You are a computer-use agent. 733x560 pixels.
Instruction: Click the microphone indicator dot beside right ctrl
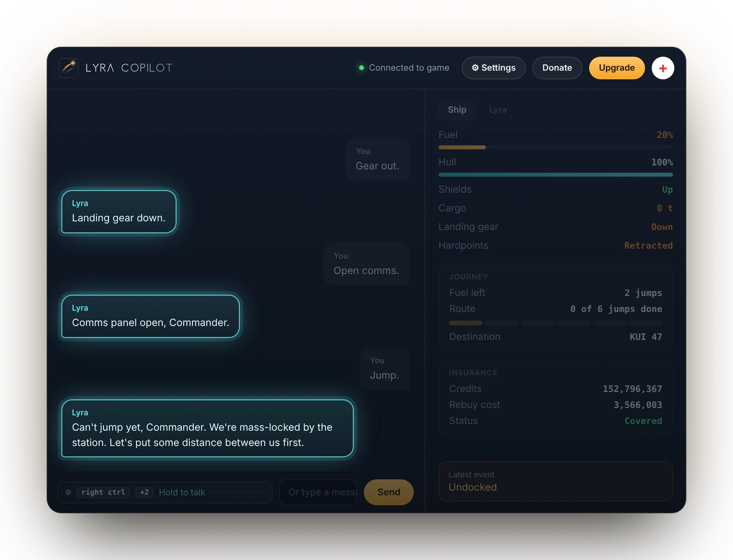[68, 492]
